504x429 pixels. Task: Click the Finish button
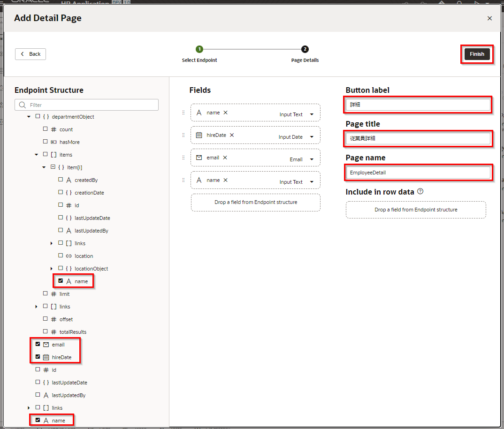pyautogui.click(x=477, y=54)
